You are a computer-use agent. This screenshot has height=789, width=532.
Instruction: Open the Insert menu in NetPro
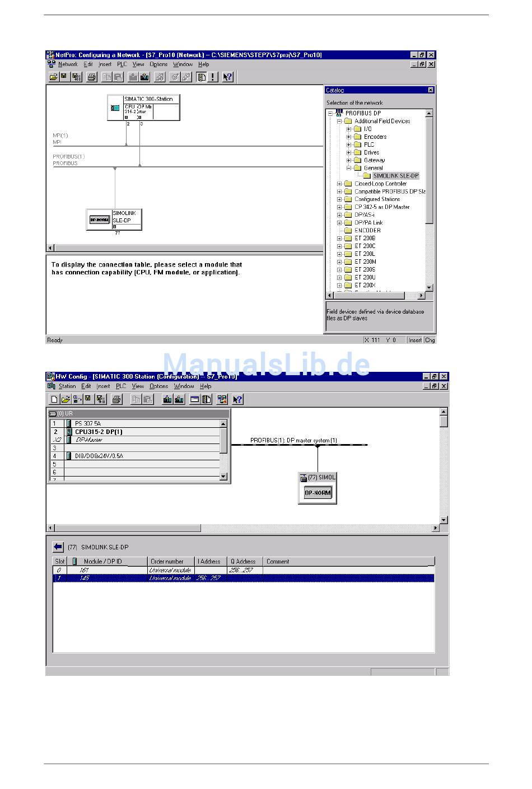[105, 64]
